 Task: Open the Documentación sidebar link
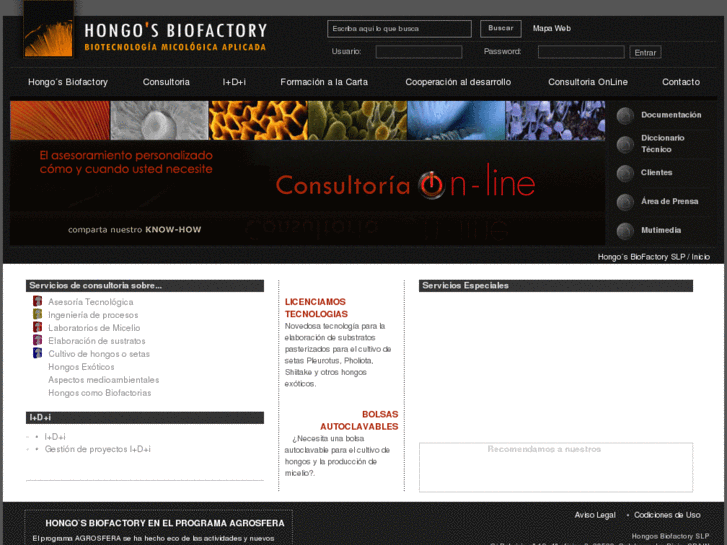point(671,115)
